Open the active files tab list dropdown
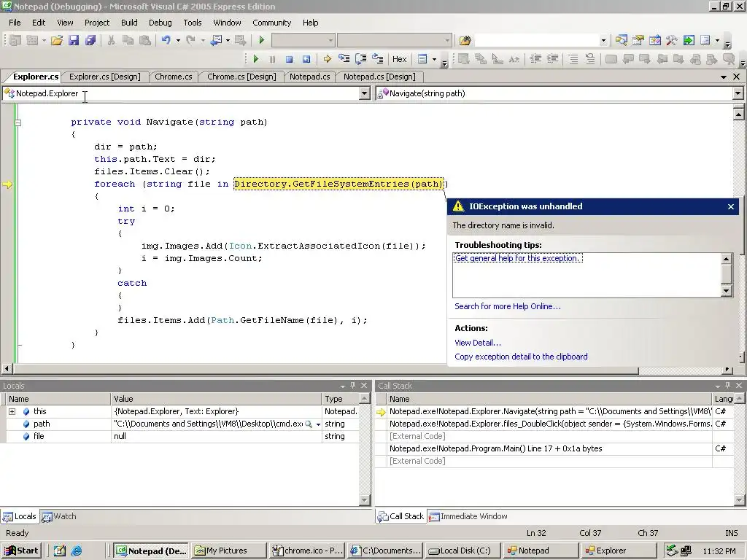This screenshot has width=747, height=560. pos(724,77)
